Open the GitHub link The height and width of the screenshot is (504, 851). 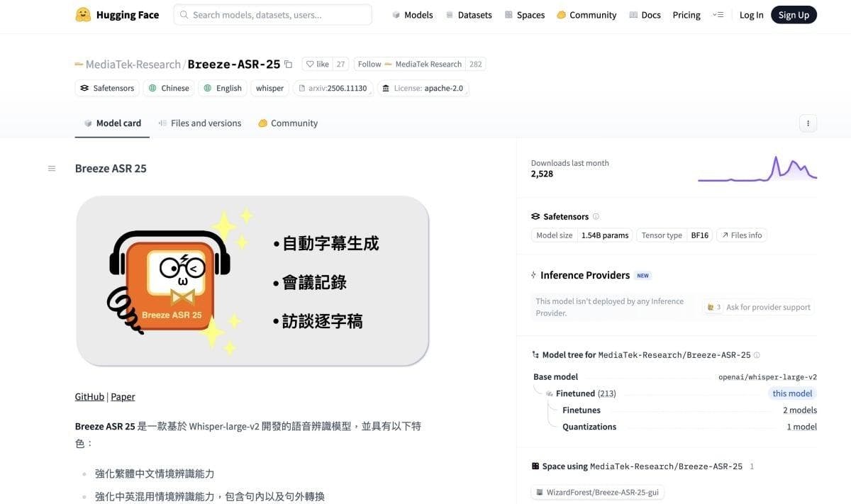89,397
